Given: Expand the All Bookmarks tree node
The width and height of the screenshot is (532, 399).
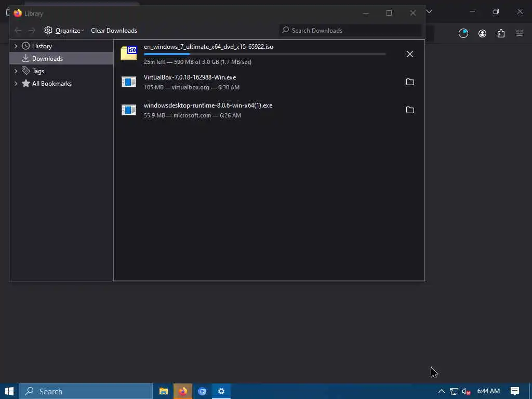Looking at the screenshot, I should point(16,84).
